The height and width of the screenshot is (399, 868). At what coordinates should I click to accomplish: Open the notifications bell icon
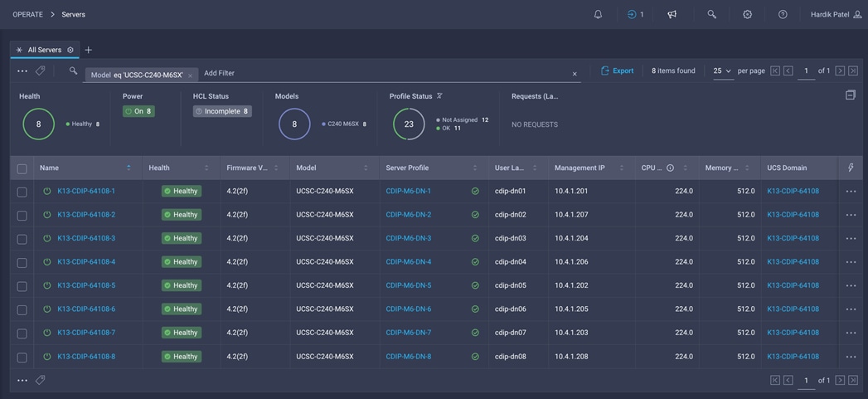coord(598,14)
